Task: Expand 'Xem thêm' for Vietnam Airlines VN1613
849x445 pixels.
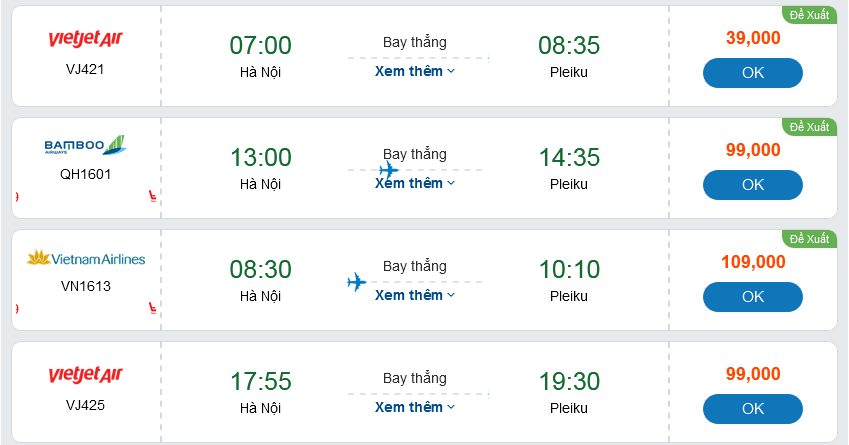Action: (415, 295)
